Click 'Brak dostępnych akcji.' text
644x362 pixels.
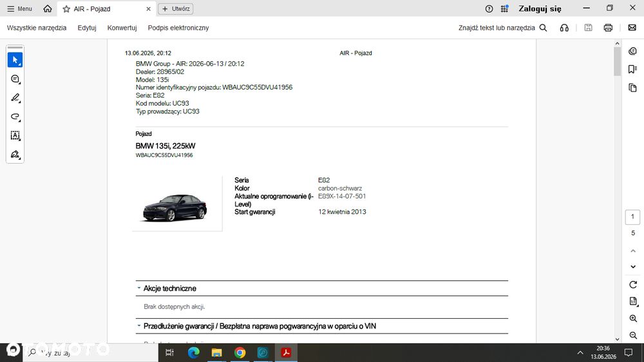[174, 307]
